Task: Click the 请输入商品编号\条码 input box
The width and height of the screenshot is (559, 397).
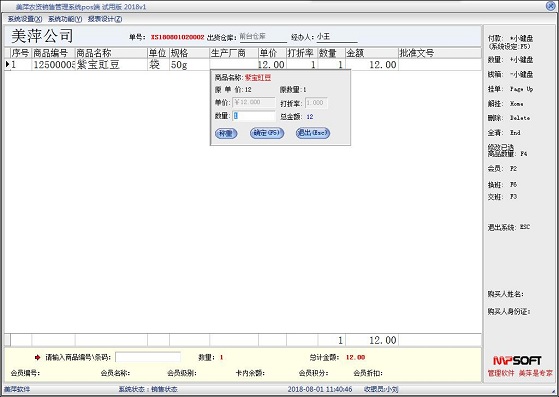Action: 148,357
